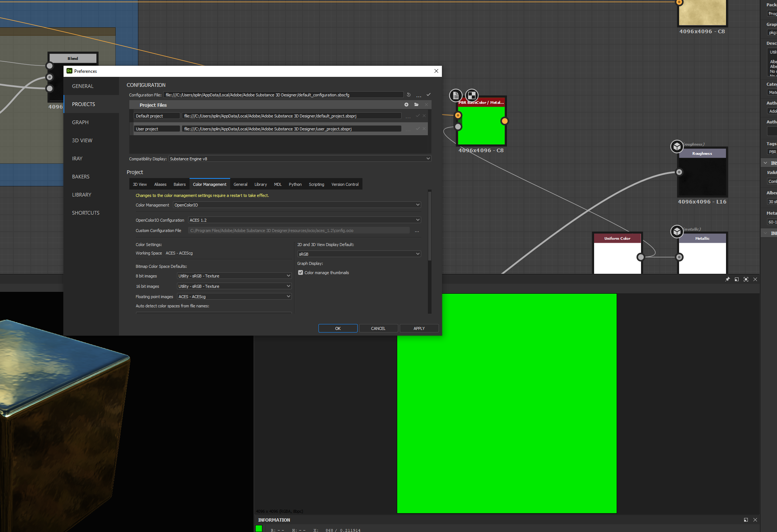This screenshot has height=532, width=777.
Task: Cancel the Preferences dialog
Action: click(x=378, y=328)
